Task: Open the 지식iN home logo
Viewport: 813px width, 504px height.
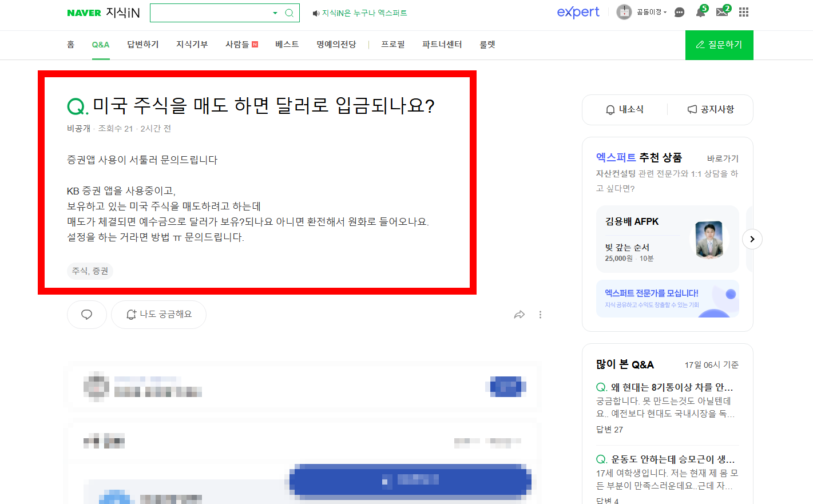Action: pyautogui.click(x=123, y=13)
